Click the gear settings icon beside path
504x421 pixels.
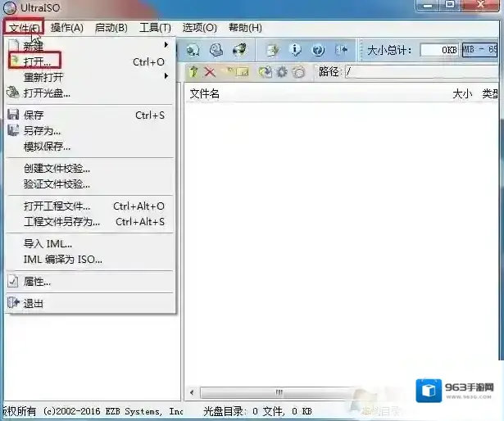click(x=281, y=72)
